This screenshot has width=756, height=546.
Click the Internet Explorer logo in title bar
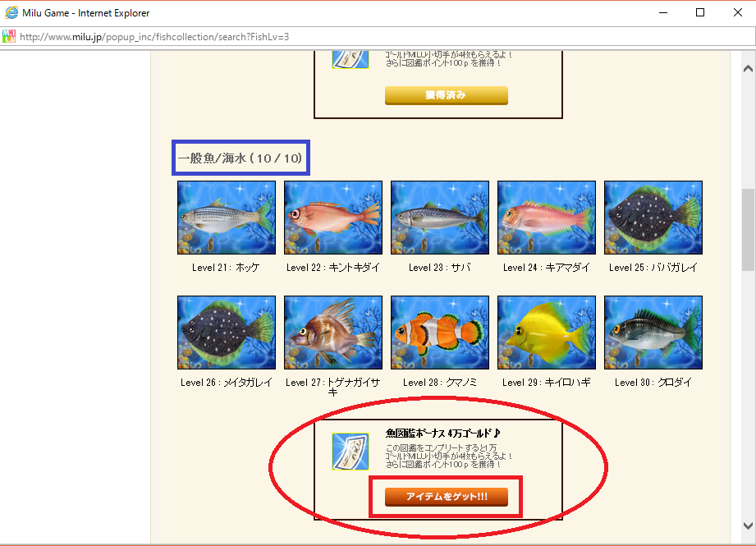[x=11, y=12]
